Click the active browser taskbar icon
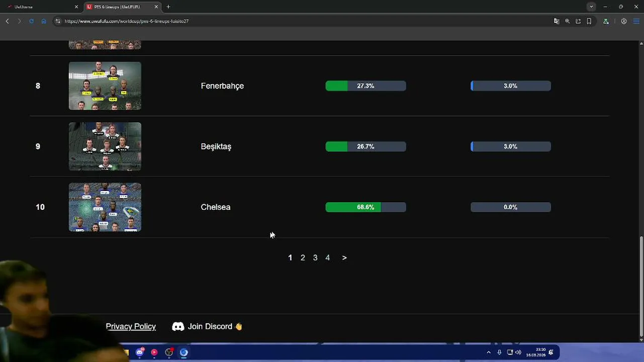Viewport: 644px width, 362px height. pyautogui.click(x=184, y=352)
